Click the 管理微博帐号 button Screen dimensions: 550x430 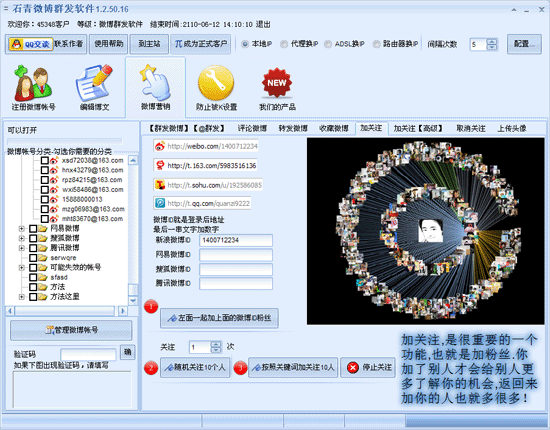tap(71, 330)
